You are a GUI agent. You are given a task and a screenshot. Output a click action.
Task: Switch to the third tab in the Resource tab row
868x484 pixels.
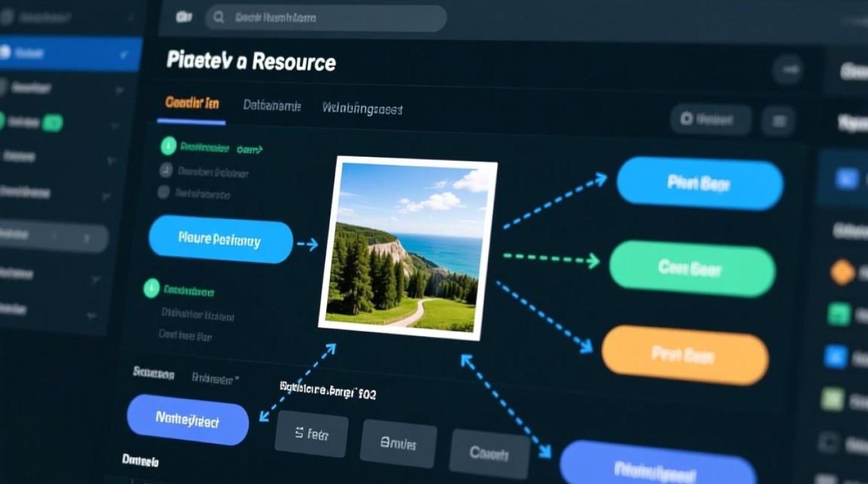362,109
